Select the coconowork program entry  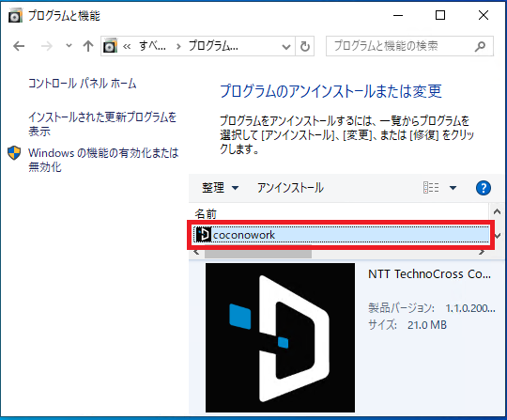[341, 235]
